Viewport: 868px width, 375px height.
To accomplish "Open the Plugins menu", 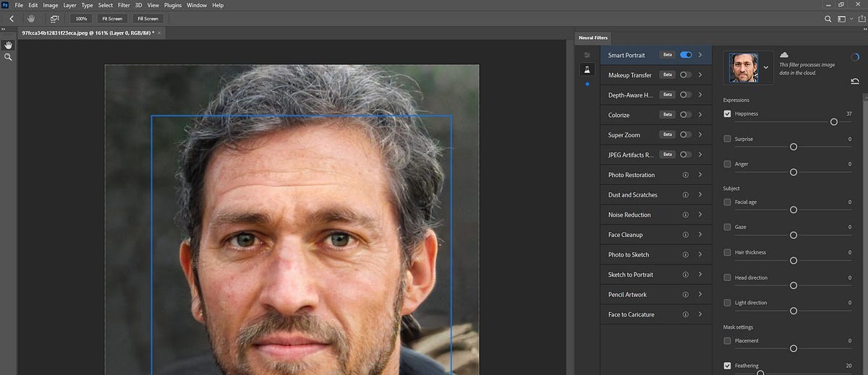I will point(173,5).
